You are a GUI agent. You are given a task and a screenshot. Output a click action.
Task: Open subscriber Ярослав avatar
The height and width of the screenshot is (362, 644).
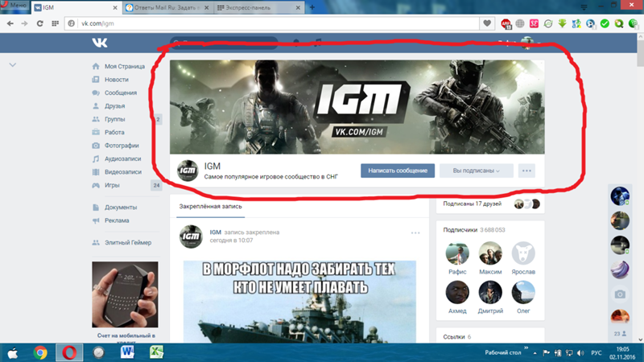pyautogui.click(x=523, y=253)
